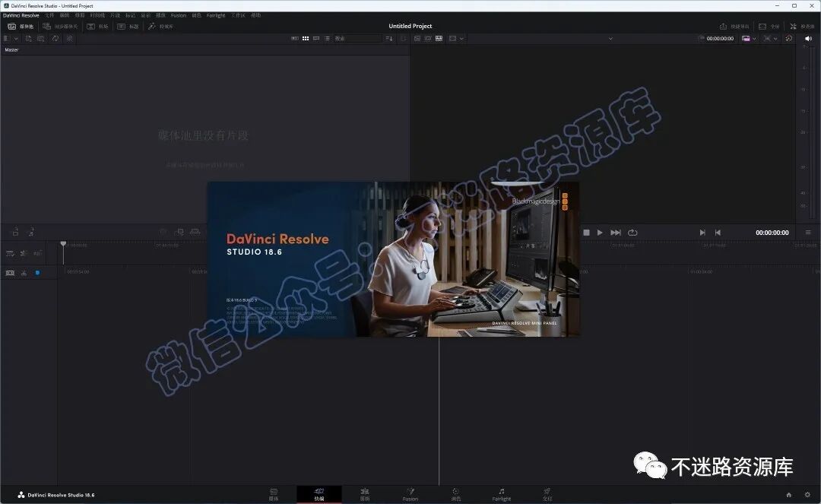The width and height of the screenshot is (821, 504).
Task: Open the Inspector panel
Action: coord(802,26)
